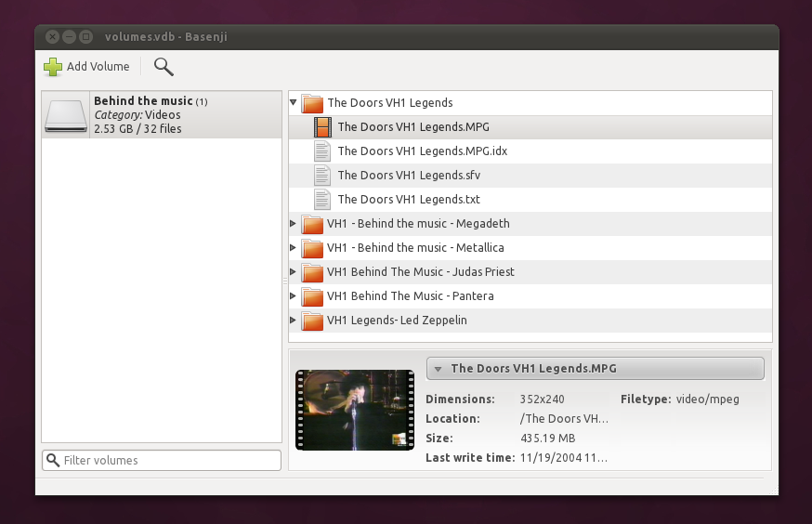Click the document icon of The Doors VH1 Legends.sfv
Screen dimensions: 812x524
click(322, 176)
